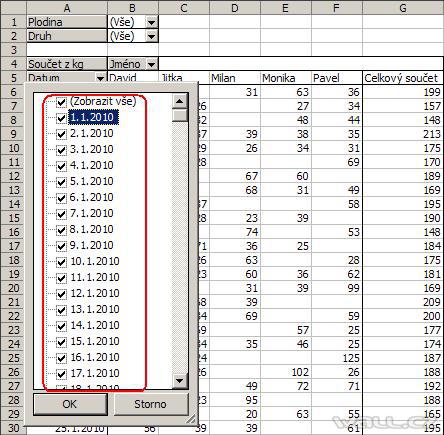Toggle the 15.1.2010 checkbox
The image size is (444, 435).
pos(61,342)
